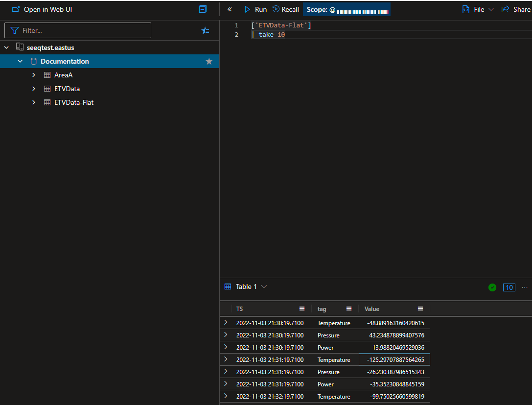This screenshot has width=532, height=405.
Task: Click the Share icon
Action: click(506, 9)
